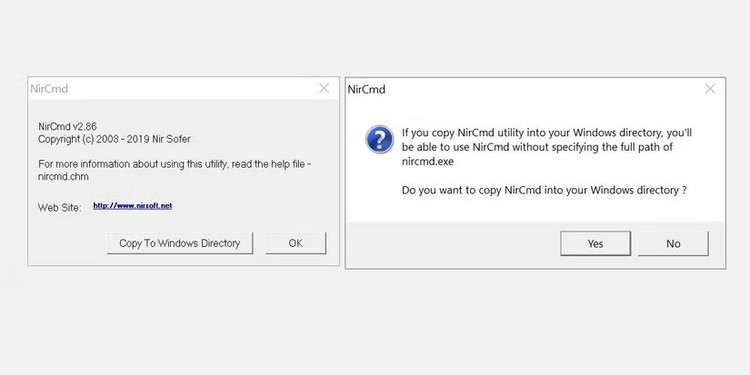Click the gray strip left of Yes
This screenshot has height=375, width=750.
pyautogui.click(x=453, y=244)
